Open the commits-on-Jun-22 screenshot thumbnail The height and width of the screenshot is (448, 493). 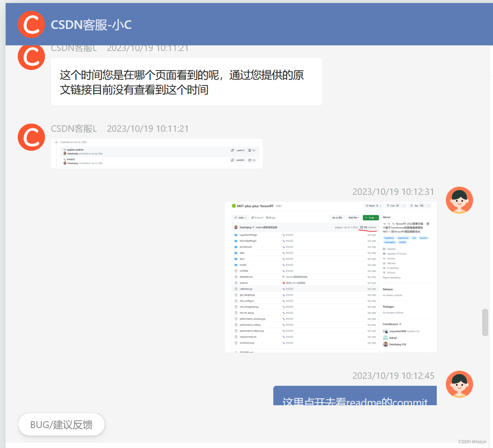[157, 154]
